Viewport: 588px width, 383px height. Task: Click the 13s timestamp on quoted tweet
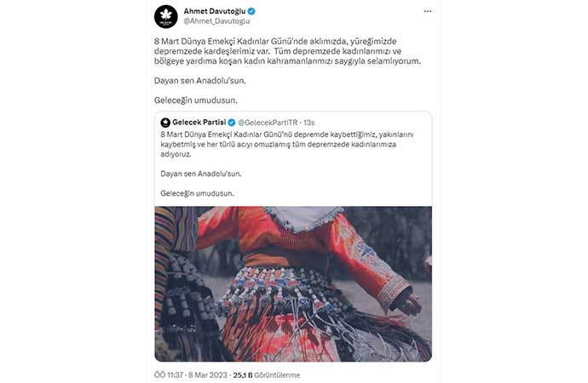[x=309, y=123]
